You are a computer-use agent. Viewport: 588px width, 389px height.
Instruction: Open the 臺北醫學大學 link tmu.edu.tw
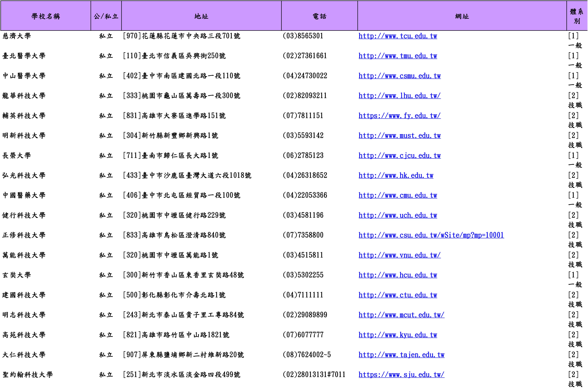398,56
